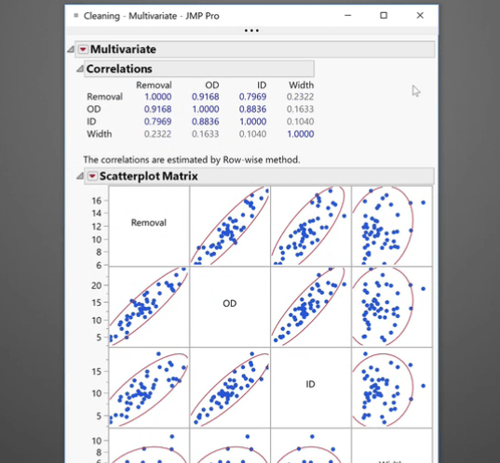Screen dimensions: 500x463
Task: Click the Removal vs Width scatterplot, top row
Action: tap(392, 226)
